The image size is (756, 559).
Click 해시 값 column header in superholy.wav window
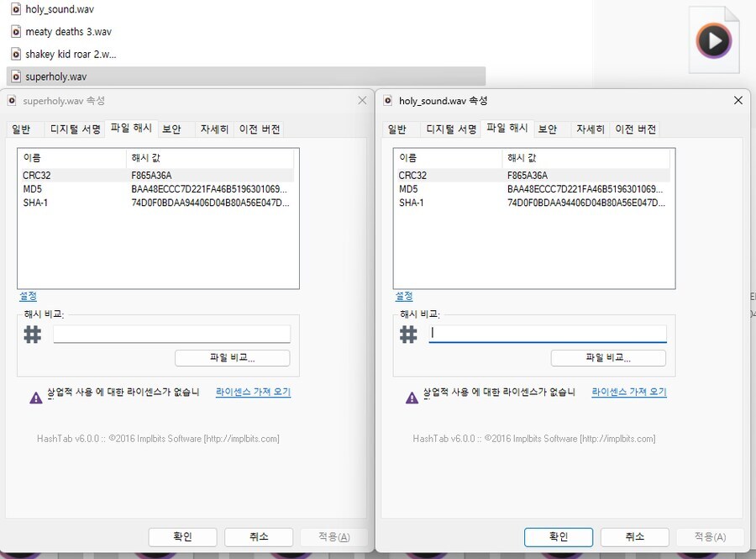click(210, 158)
